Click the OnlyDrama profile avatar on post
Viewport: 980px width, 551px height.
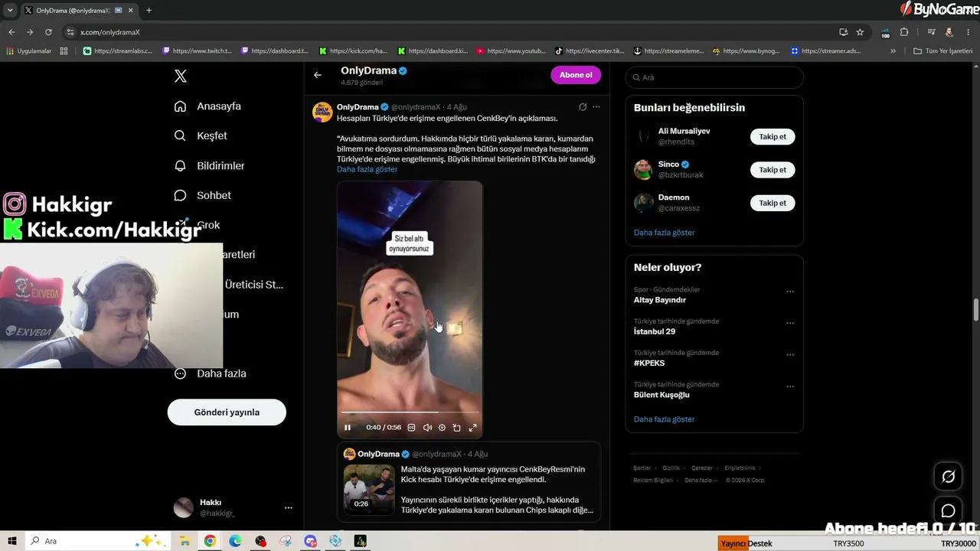pyautogui.click(x=322, y=112)
